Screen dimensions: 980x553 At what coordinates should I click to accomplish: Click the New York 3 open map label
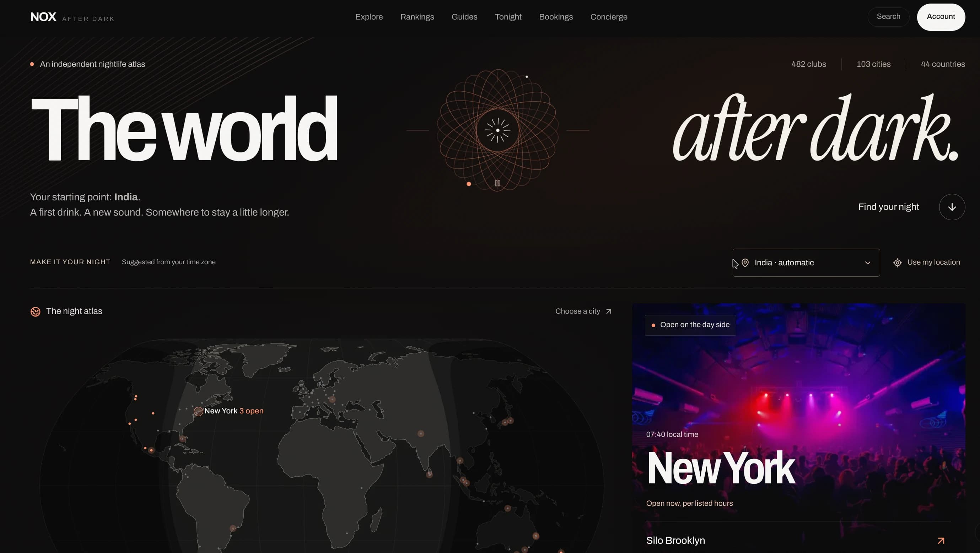233,411
